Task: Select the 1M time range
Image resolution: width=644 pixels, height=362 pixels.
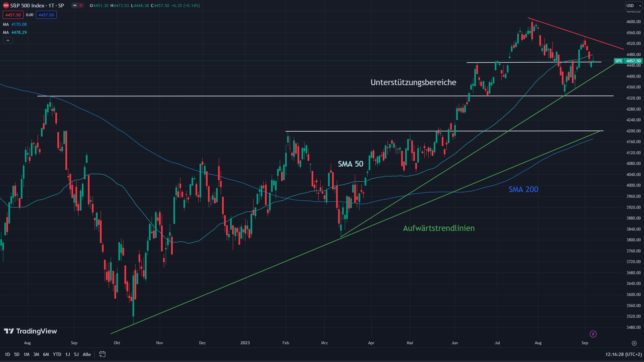Action: (x=26, y=354)
